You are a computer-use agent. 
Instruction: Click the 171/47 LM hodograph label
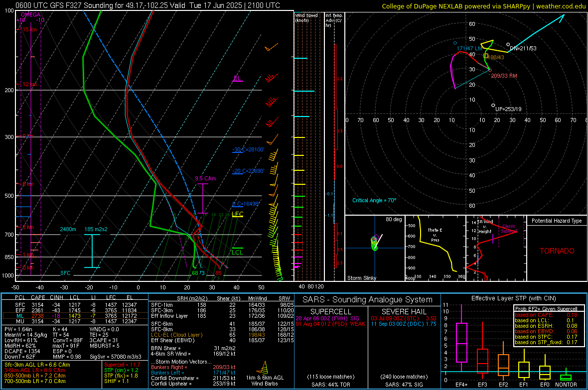[469, 48]
